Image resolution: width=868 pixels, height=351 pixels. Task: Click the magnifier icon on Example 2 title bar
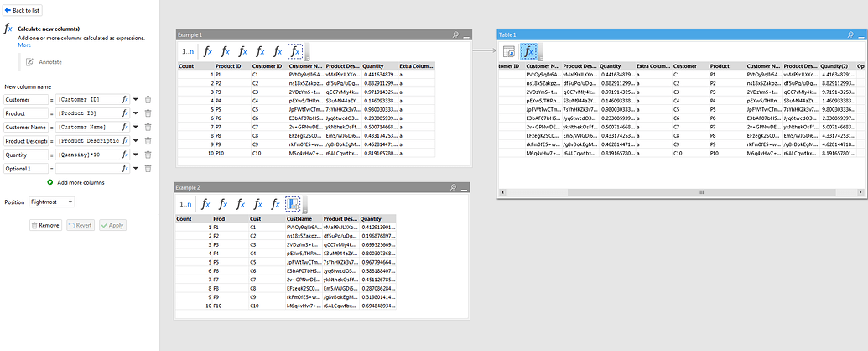(454, 187)
